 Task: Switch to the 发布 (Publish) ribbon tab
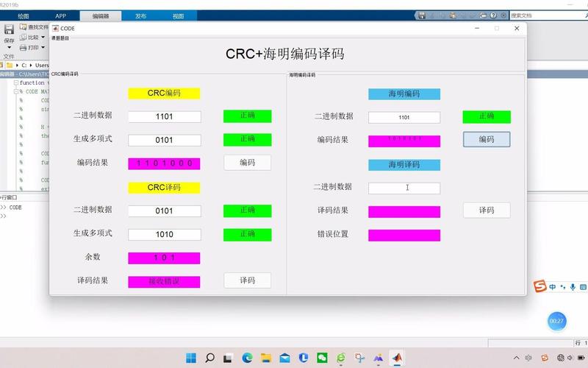(140, 16)
